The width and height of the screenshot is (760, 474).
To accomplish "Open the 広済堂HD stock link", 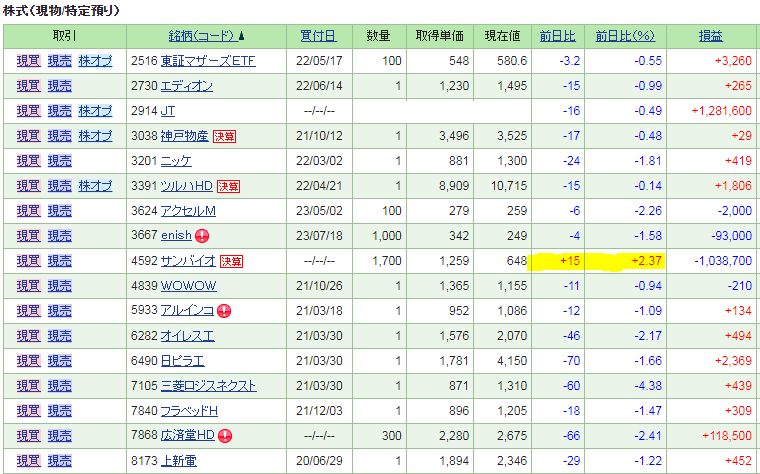I will 188,435.
